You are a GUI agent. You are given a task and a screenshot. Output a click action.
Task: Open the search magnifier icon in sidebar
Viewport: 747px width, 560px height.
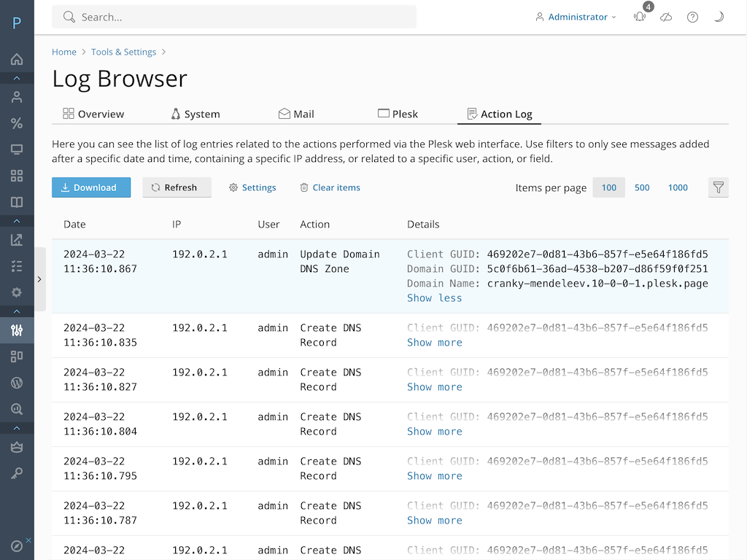17,408
